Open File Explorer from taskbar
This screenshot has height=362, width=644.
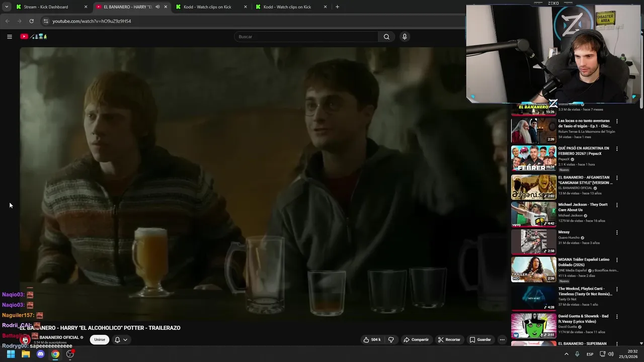click(26, 354)
